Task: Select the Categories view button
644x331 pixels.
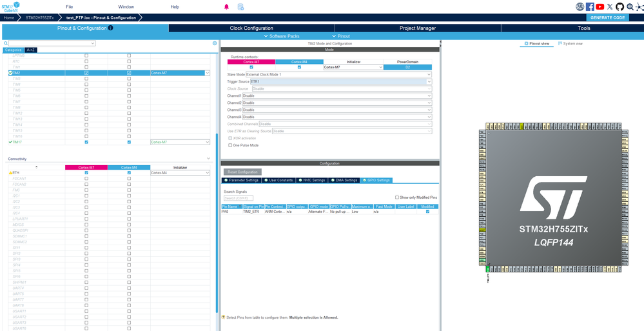Action: pos(13,50)
